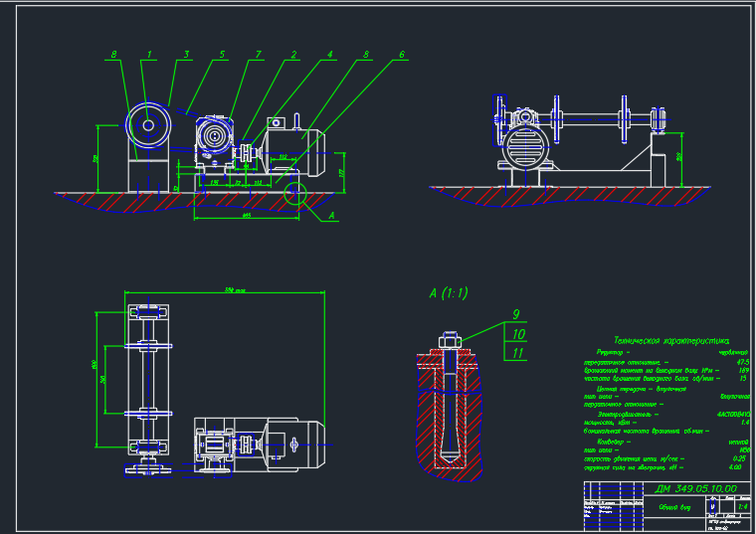Select the callout label 4

tap(330, 54)
